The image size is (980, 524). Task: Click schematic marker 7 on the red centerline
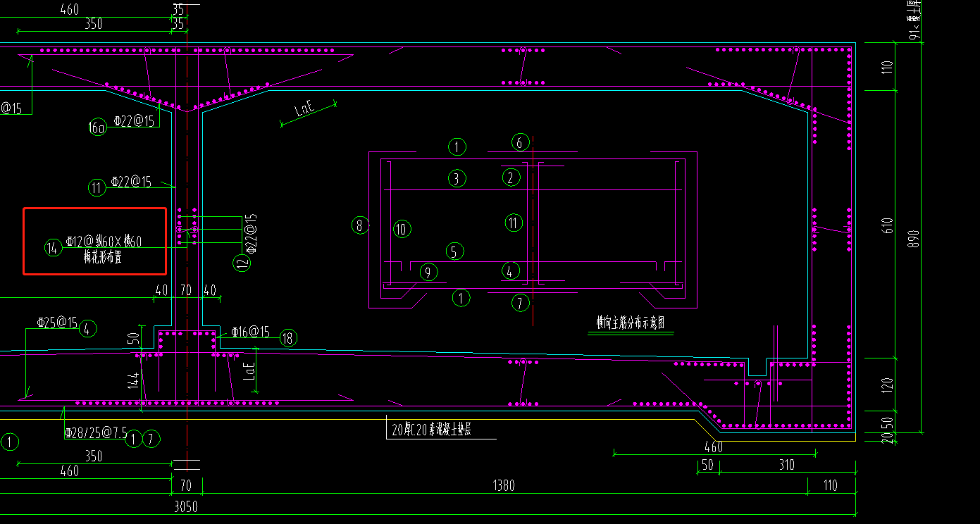click(x=520, y=304)
